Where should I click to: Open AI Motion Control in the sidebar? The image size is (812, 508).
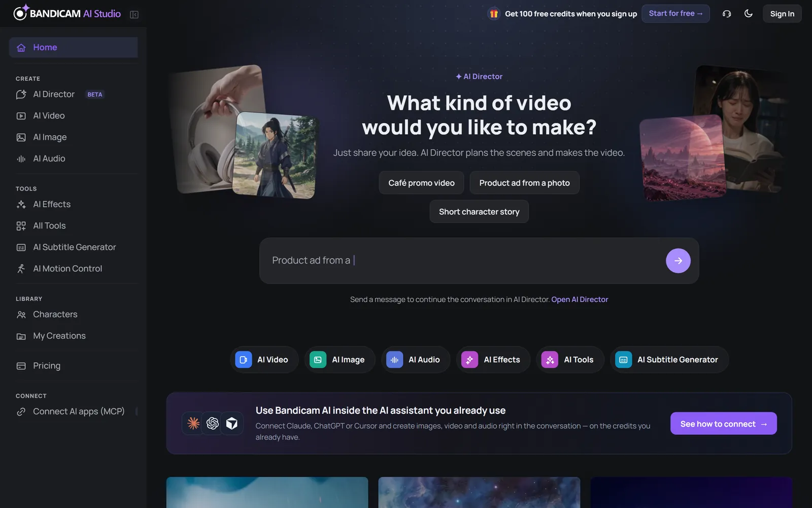[x=74, y=269]
